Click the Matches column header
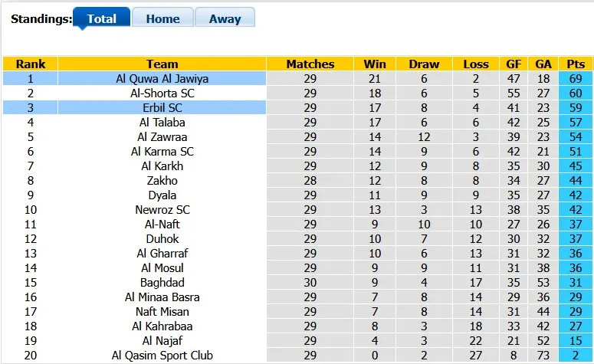This screenshot has width=594, height=364. tap(310, 64)
